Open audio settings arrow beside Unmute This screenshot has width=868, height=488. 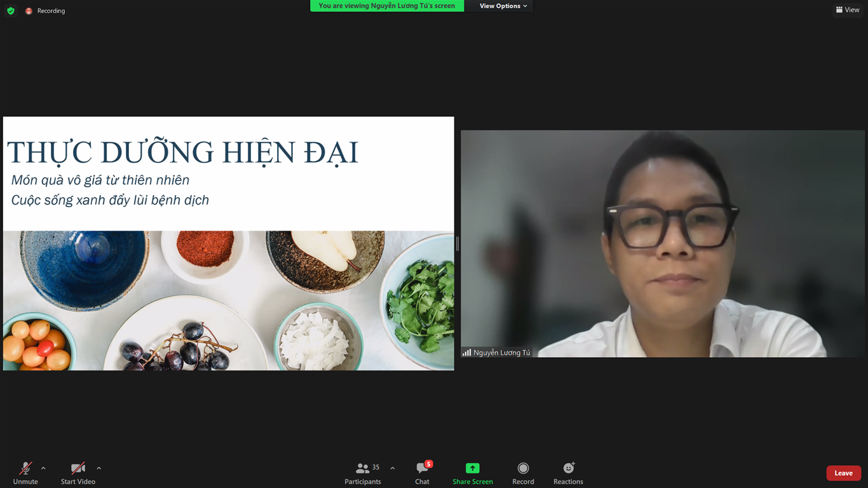(43, 468)
